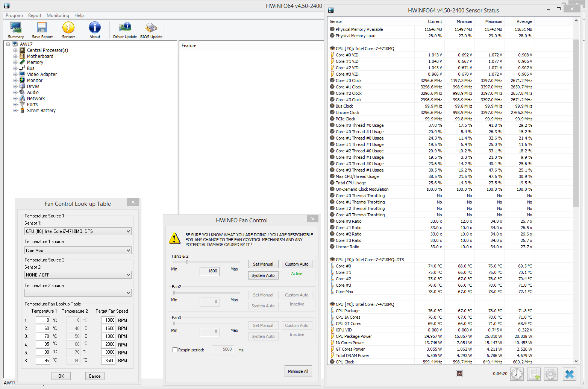
Task: Click the Core #0 VID lightning icon
Action: tap(332, 55)
